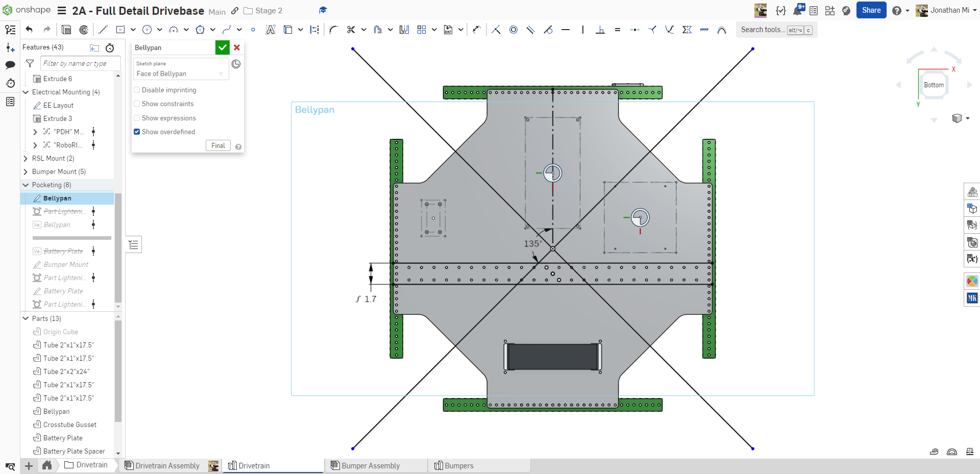Screen dimensions: 980x474
Task: Select the Coincident constraint tool
Action: pyautogui.click(x=496, y=30)
